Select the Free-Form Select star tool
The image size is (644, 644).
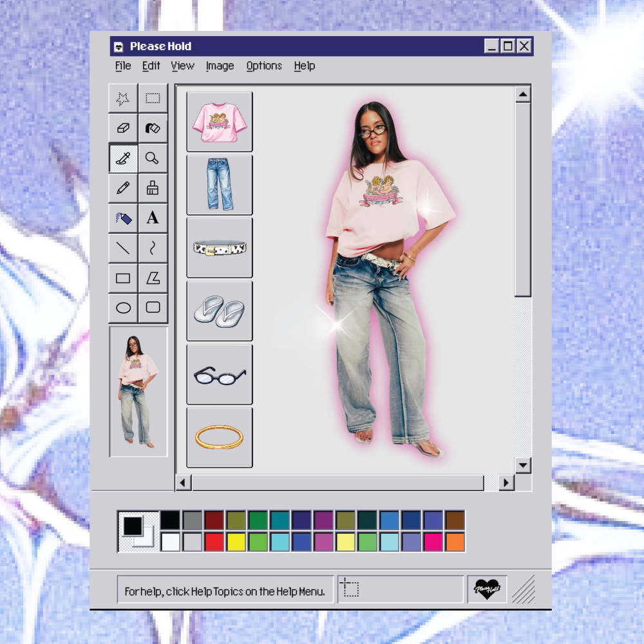(x=123, y=99)
